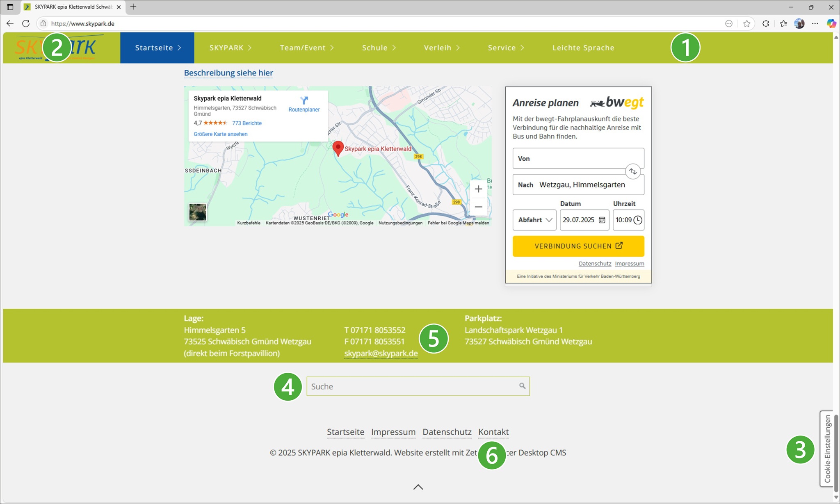Open the Cookie-Einstellungen side tab
This screenshot has width=840, height=504.
(827, 448)
